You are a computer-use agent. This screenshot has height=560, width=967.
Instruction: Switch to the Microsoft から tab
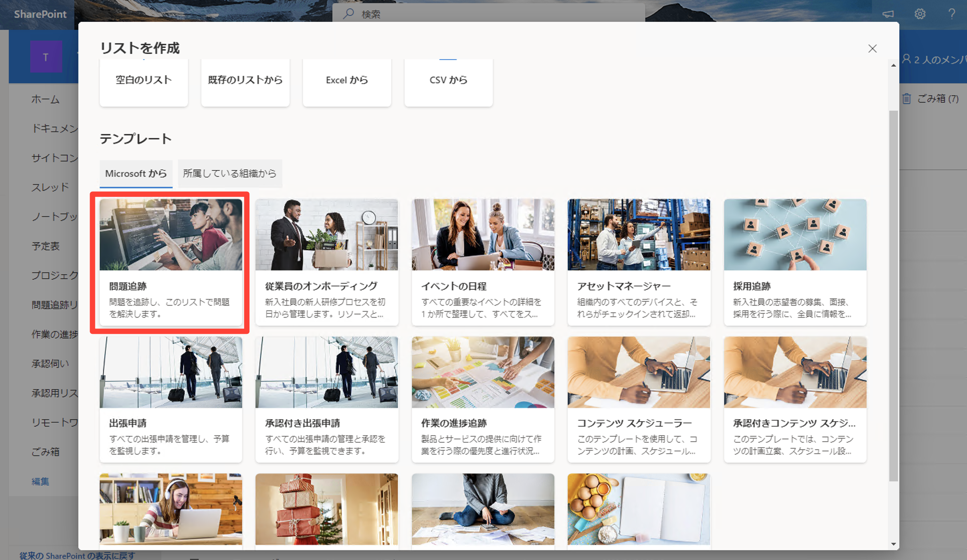[x=136, y=174]
